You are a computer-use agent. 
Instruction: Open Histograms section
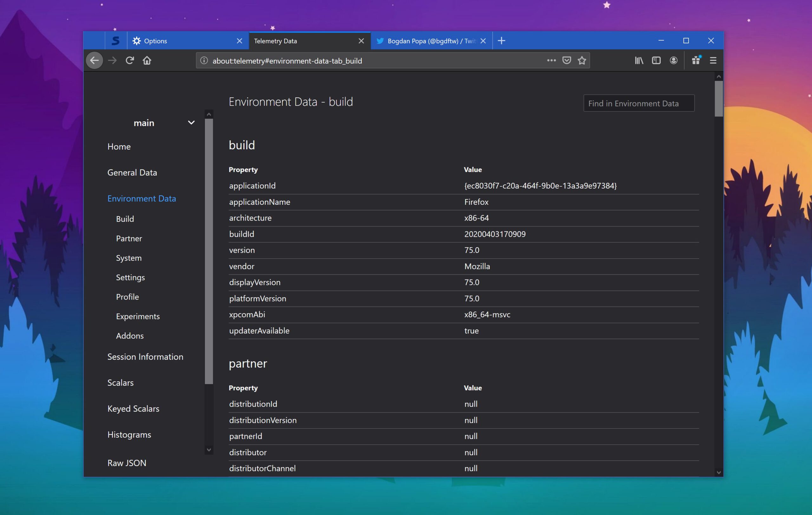coord(129,435)
